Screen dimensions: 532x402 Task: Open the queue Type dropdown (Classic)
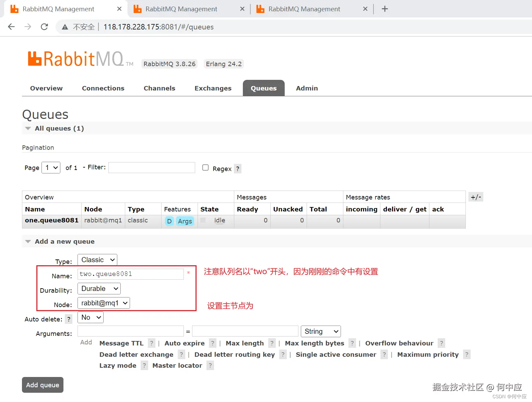(x=97, y=260)
